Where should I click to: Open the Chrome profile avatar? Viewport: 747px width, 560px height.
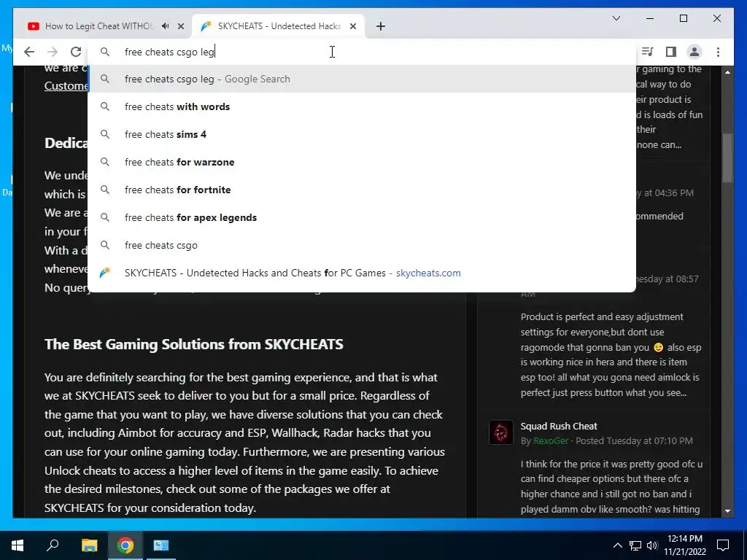coord(694,52)
